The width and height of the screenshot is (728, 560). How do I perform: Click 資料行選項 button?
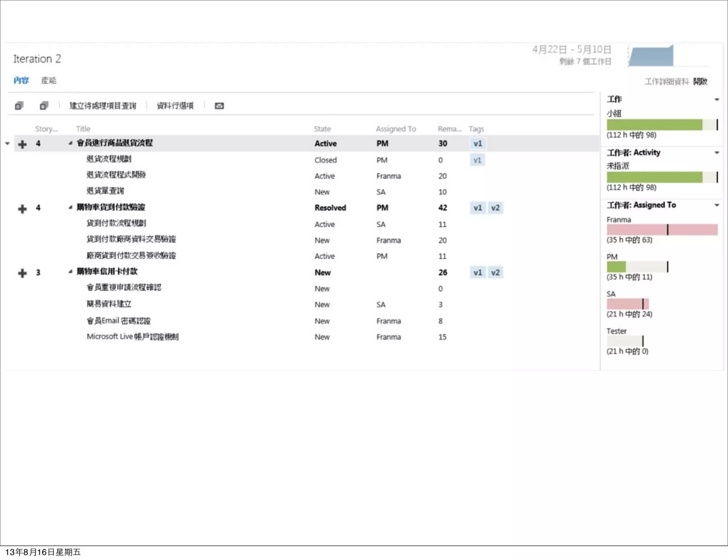click(175, 106)
